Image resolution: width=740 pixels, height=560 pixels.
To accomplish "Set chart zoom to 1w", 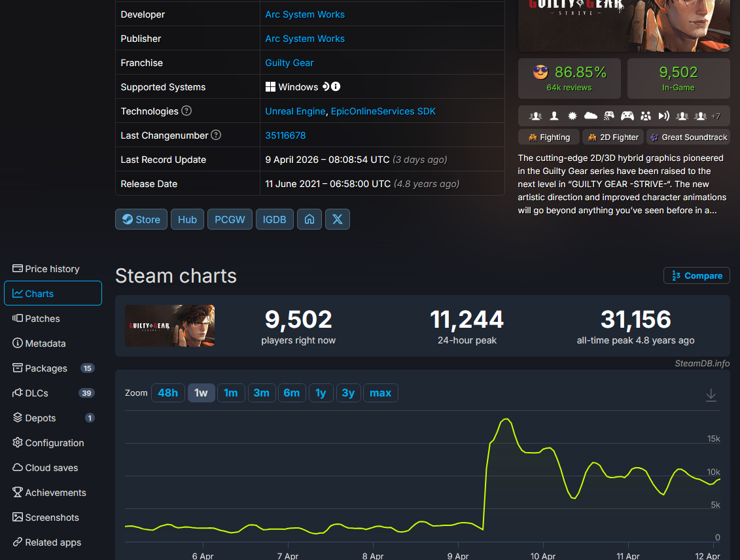I will point(201,393).
